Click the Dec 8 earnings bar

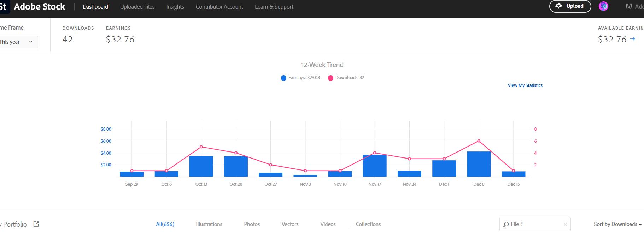[479, 164]
